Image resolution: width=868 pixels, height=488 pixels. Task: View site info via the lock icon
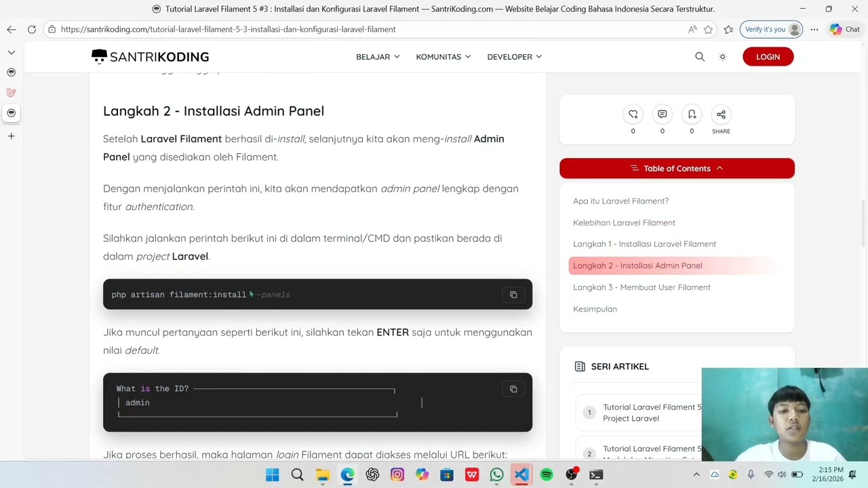(x=52, y=29)
